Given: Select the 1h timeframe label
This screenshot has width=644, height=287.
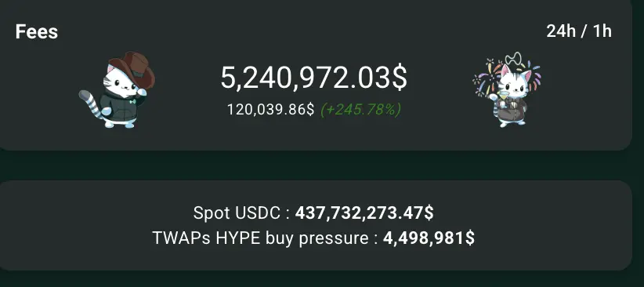Looking at the screenshot, I should (602, 31).
